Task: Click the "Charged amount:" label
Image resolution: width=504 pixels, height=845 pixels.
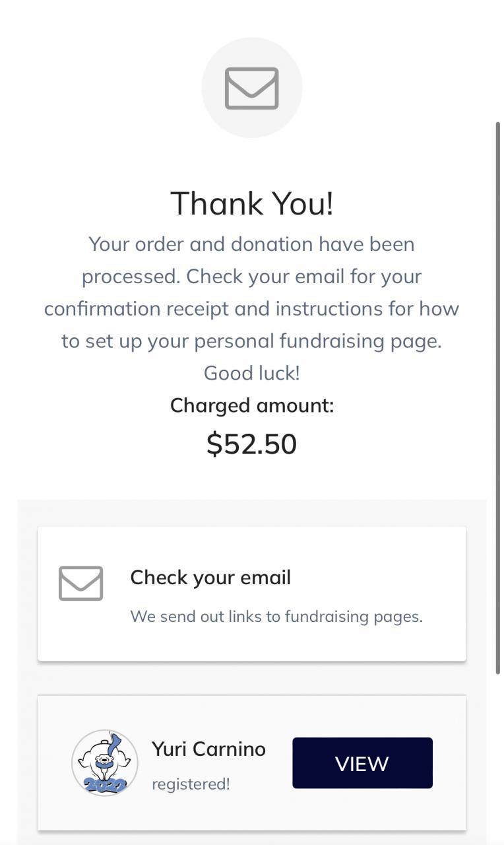Action: (x=251, y=405)
